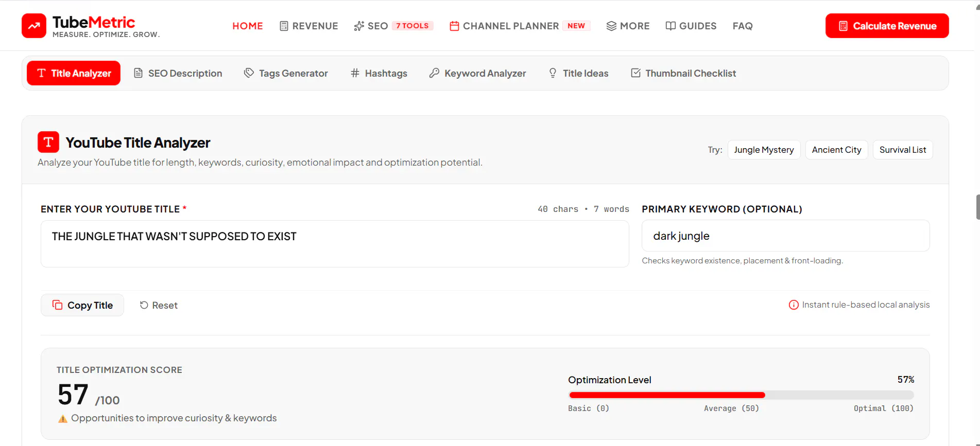Viewport: 980px width, 446px height.
Task: Click into the YouTube title text field
Action: pyautogui.click(x=335, y=244)
